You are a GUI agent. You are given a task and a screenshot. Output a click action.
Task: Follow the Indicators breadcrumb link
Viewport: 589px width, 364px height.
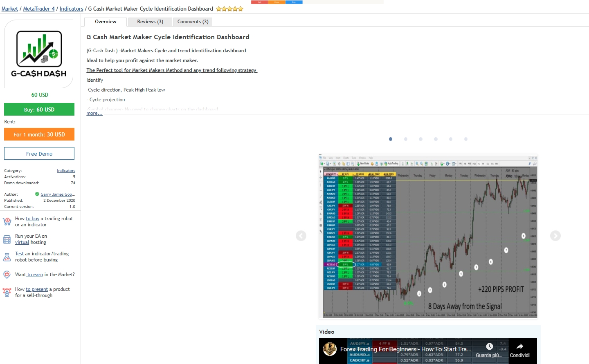point(72,9)
